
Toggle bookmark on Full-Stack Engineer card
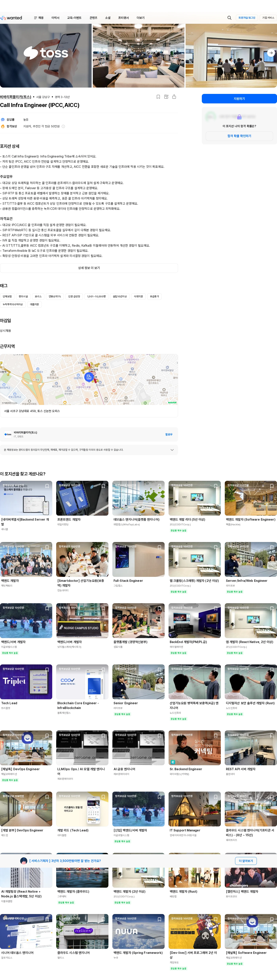160,547
